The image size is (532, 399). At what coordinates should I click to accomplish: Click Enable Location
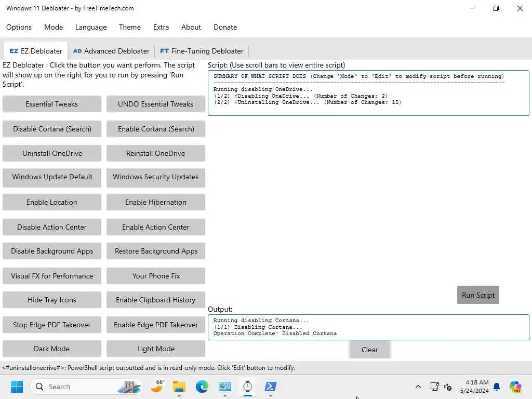coord(51,202)
